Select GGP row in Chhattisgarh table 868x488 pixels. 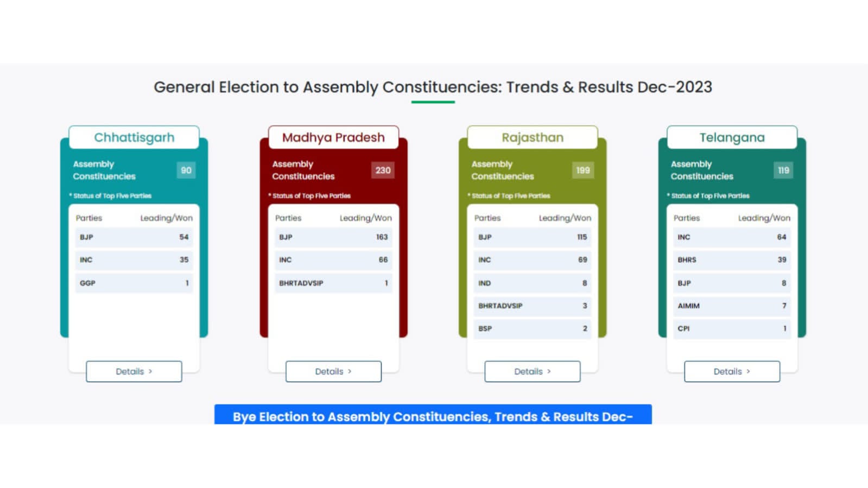point(134,283)
